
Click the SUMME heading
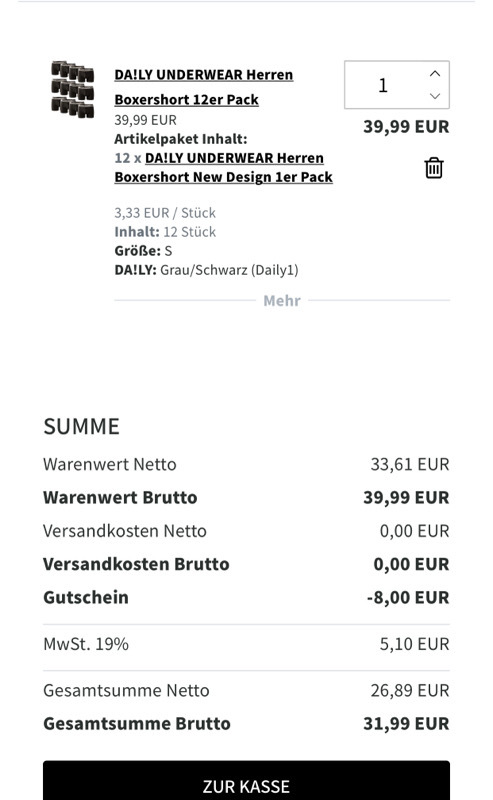(82, 426)
